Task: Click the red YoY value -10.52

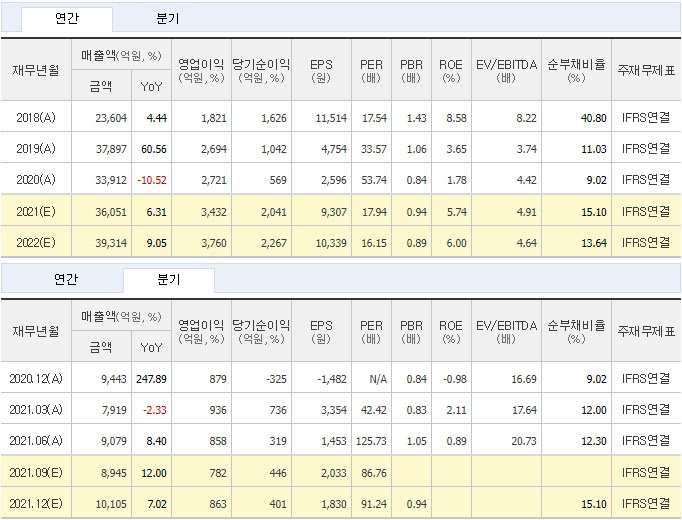Action: (x=152, y=180)
